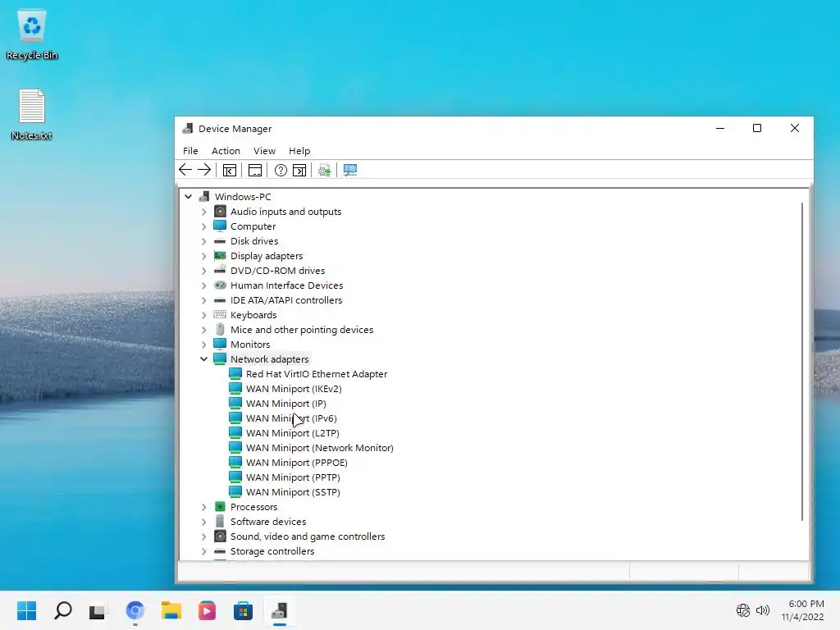Click the volume icon in system tray
This screenshot has width=840, height=630.
tap(762, 610)
